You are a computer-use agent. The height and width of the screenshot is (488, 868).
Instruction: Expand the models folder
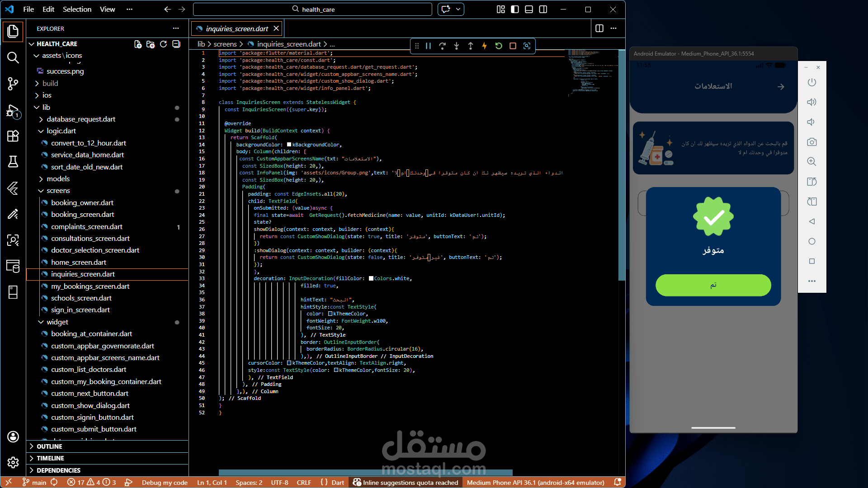[x=58, y=178]
